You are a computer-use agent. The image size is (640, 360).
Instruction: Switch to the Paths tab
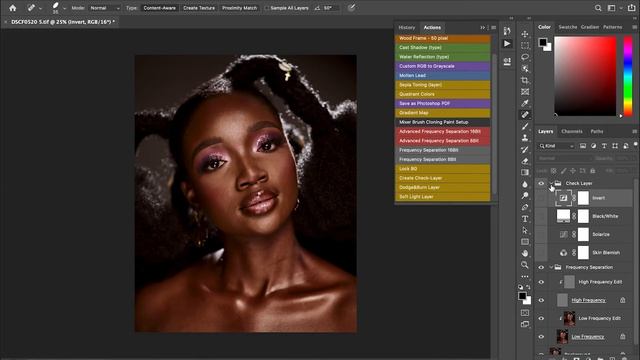click(x=597, y=131)
